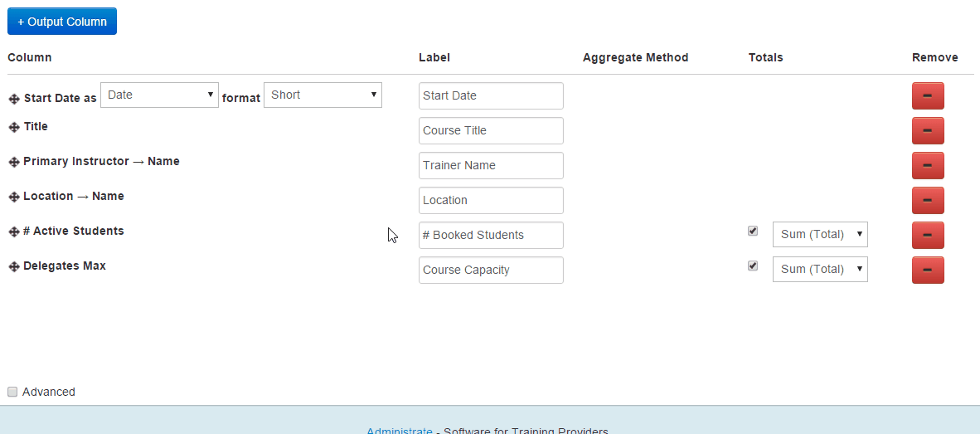Open the Start Date type dropdown

tap(159, 95)
